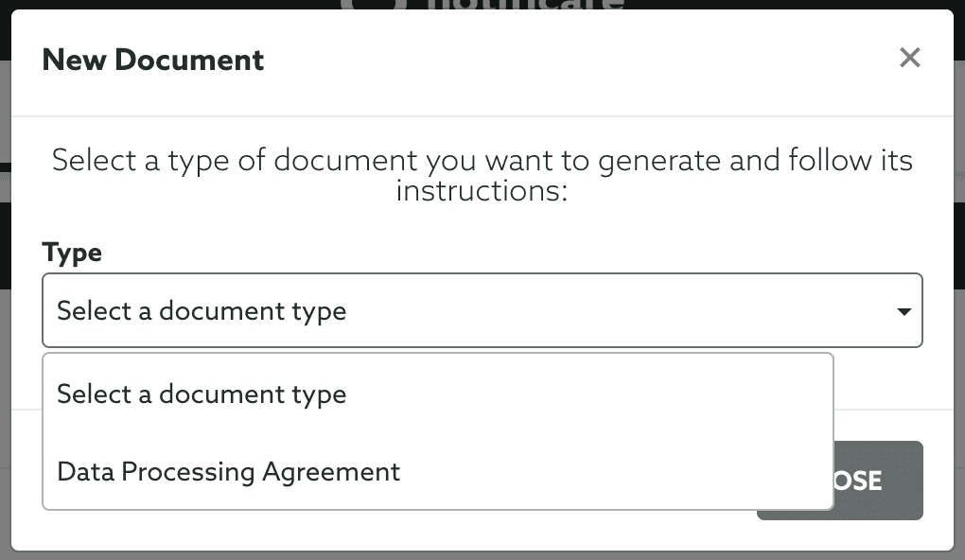Click the word 'instructions:' in the description
The height and width of the screenshot is (560, 965).
[482, 190]
